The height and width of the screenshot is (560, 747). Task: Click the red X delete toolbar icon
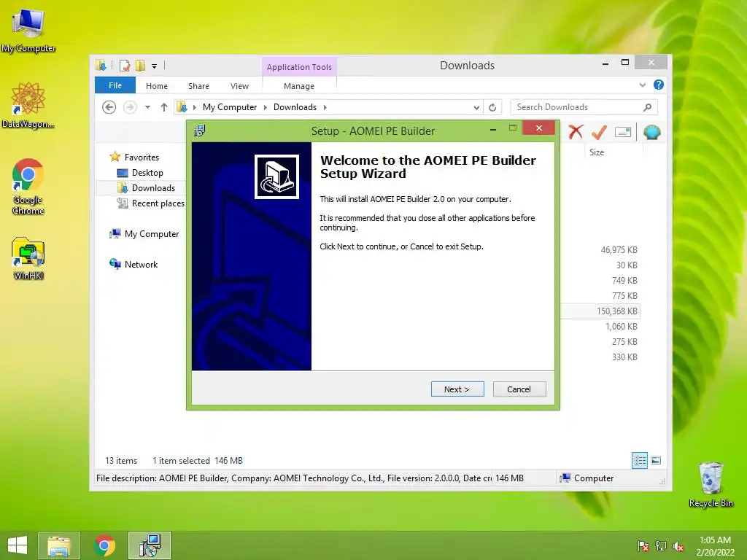point(576,132)
